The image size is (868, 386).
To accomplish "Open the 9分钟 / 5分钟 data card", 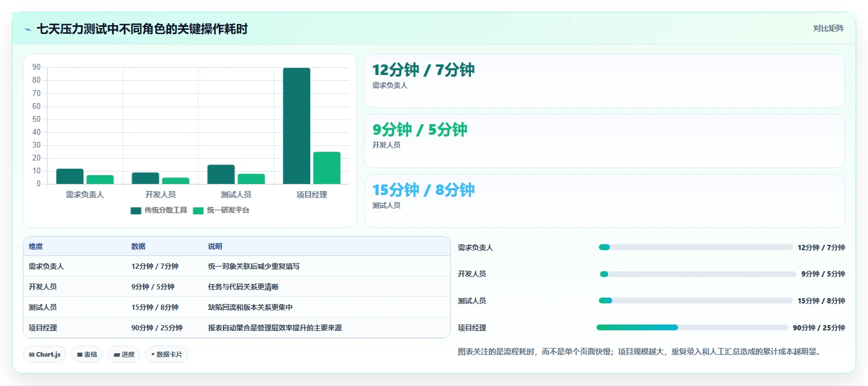I will point(605,141).
